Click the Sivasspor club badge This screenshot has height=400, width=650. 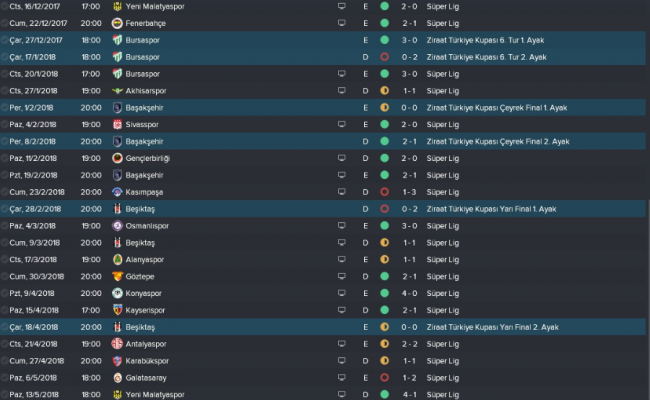click(118, 124)
